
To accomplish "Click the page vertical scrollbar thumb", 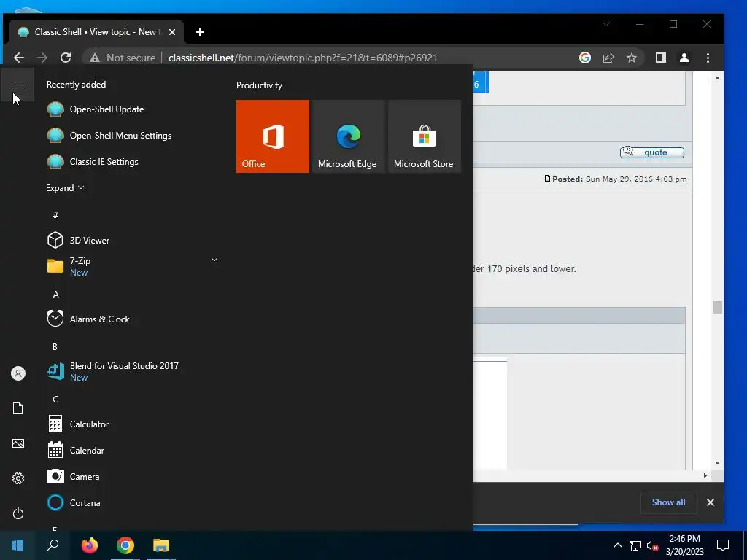I will pyautogui.click(x=718, y=307).
